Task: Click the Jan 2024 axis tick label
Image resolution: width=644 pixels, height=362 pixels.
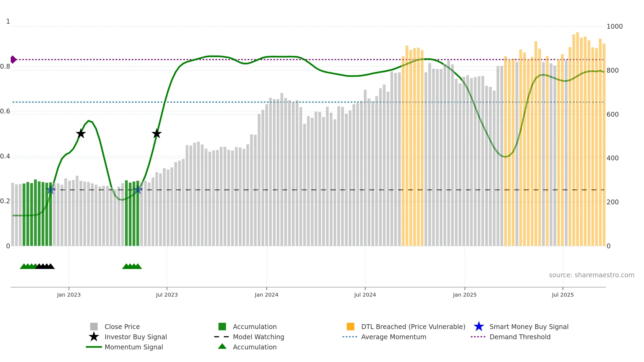Action: 266,295
